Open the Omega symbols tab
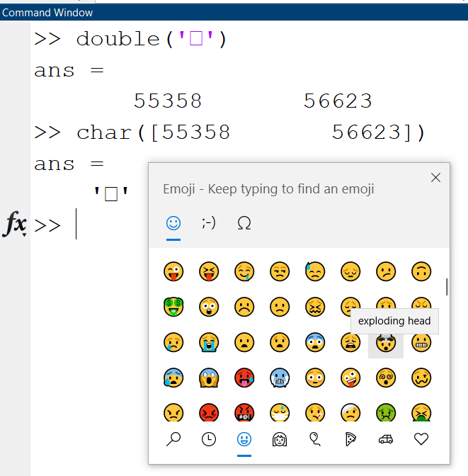Viewport: 468px width, 476px height. (244, 223)
